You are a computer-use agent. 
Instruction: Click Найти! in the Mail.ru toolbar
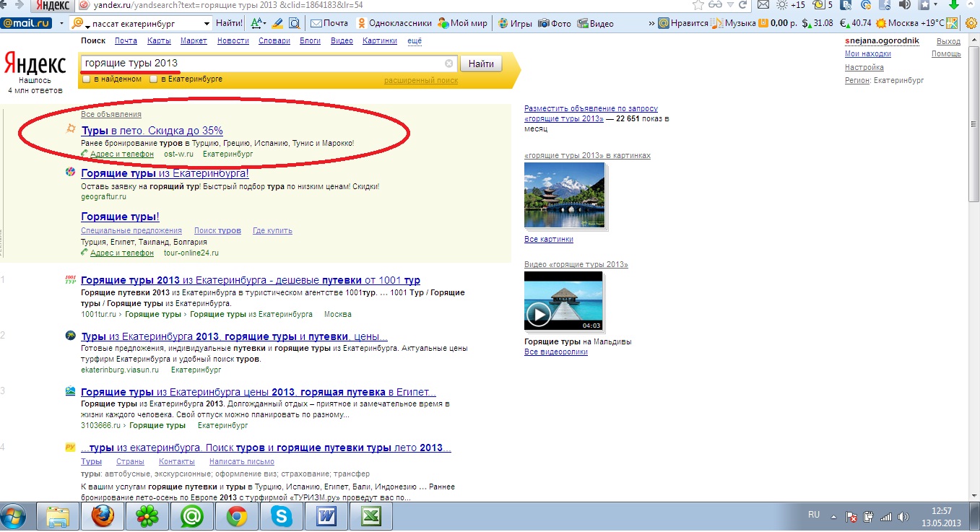point(229,23)
